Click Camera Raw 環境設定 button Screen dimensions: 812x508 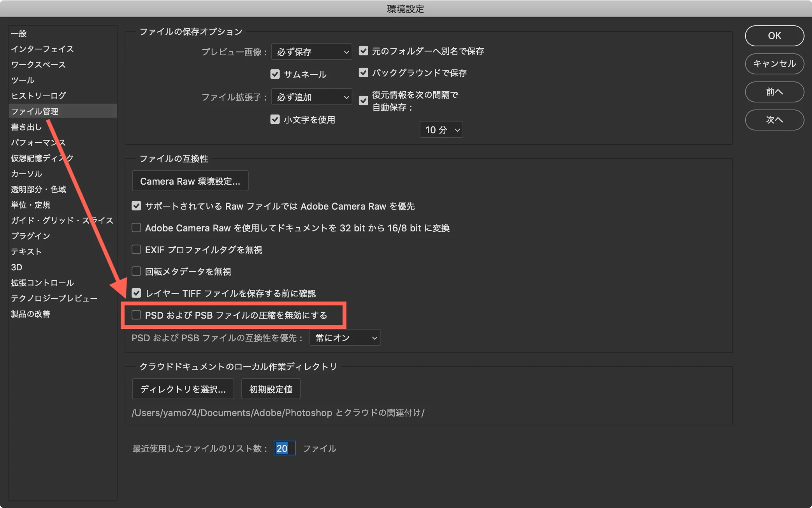(190, 181)
